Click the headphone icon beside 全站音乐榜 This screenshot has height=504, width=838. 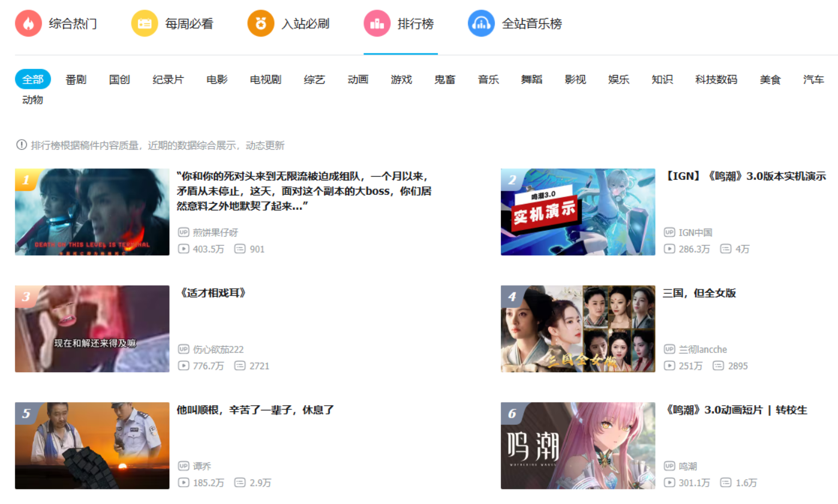(x=480, y=23)
